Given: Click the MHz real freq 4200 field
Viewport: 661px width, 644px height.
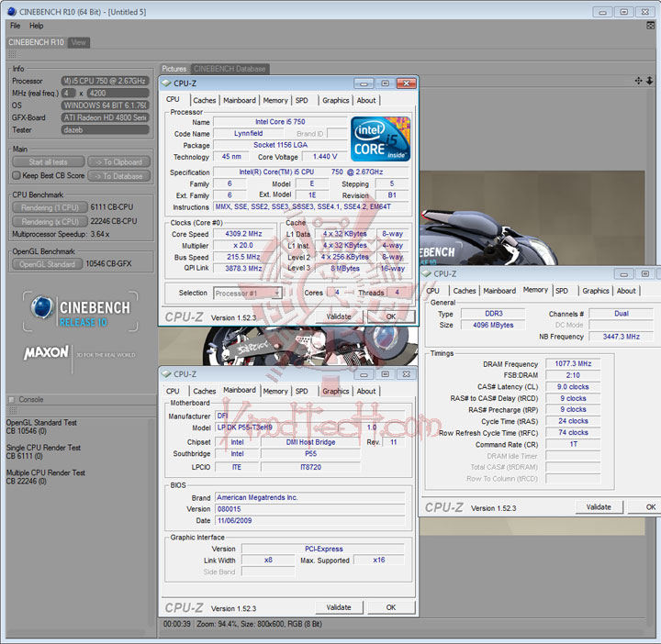Looking at the screenshot, I should (x=118, y=93).
